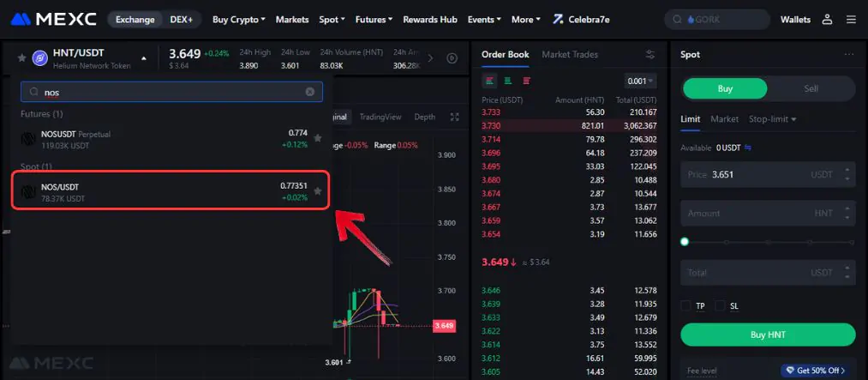868x380 pixels.
Task: Switch to the Exchange mode
Action: [135, 20]
